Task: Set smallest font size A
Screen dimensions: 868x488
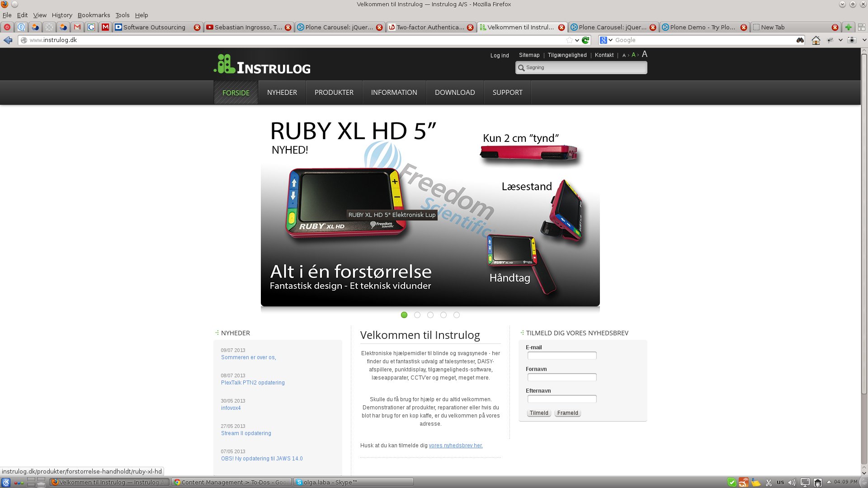Action: click(624, 56)
